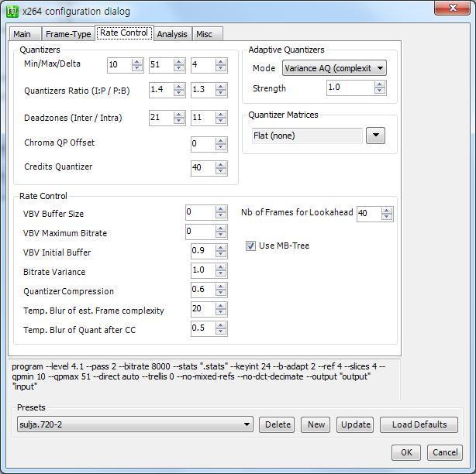Expand the Quantizer Matrices dropdown arrow

click(375, 136)
